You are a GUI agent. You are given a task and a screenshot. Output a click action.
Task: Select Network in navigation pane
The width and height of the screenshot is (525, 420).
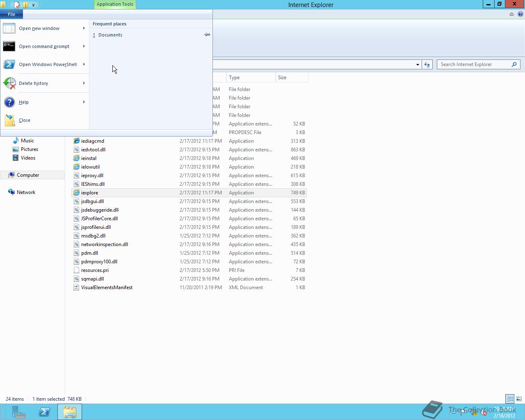click(x=26, y=192)
